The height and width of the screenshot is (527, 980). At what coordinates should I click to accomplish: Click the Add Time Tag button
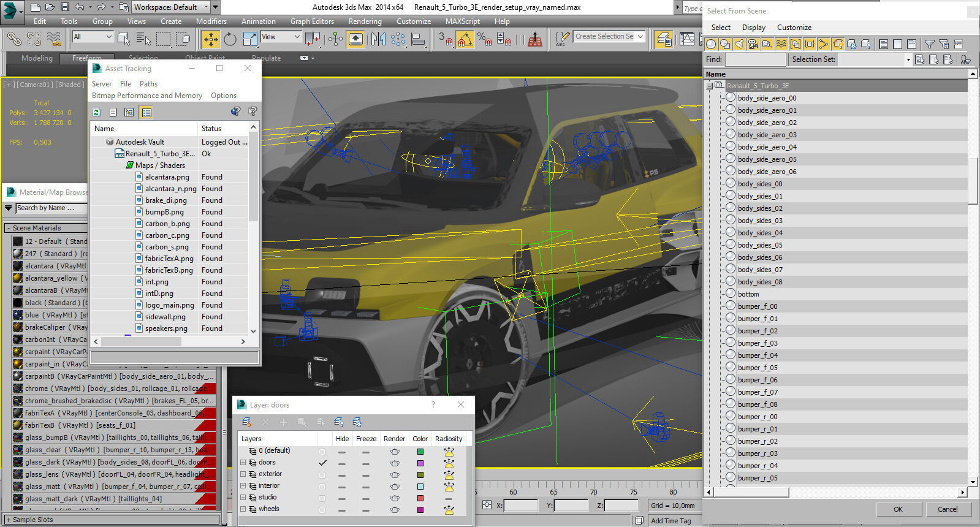coord(670,521)
